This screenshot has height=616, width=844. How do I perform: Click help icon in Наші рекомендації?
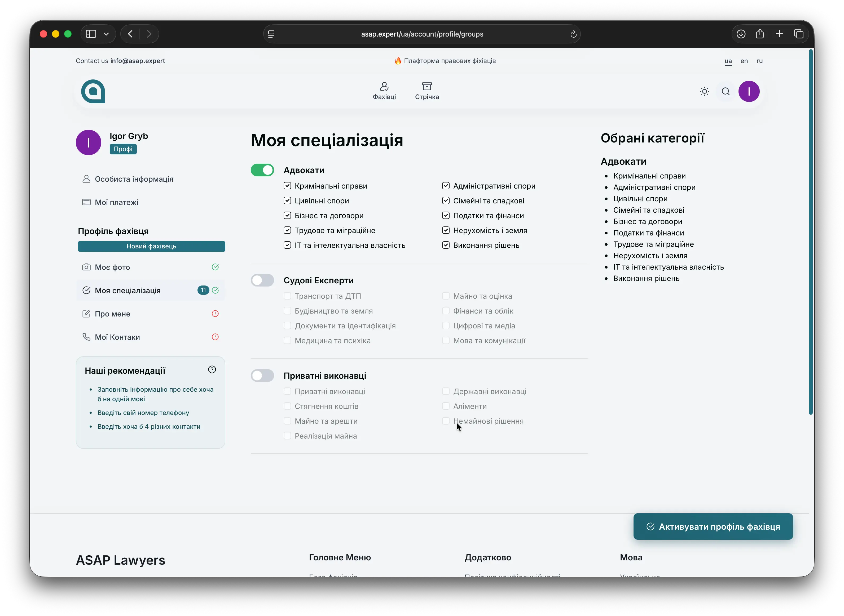[x=212, y=369]
